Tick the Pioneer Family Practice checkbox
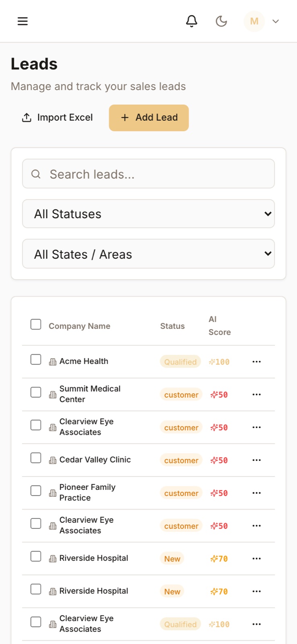The image size is (297, 644). coord(36,491)
